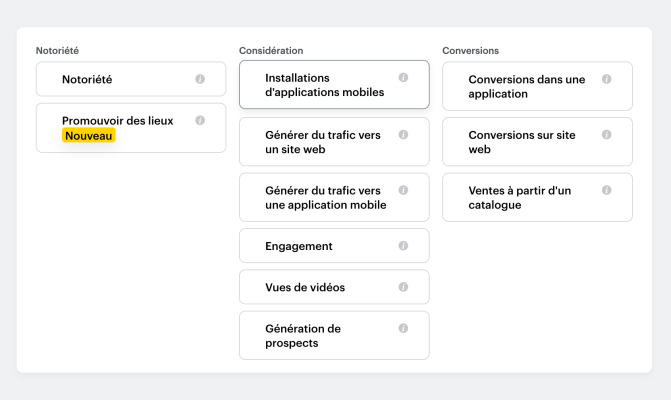The height and width of the screenshot is (400, 671).
Task: Click info icon for trafic vers une application mobile
Action: point(403,190)
